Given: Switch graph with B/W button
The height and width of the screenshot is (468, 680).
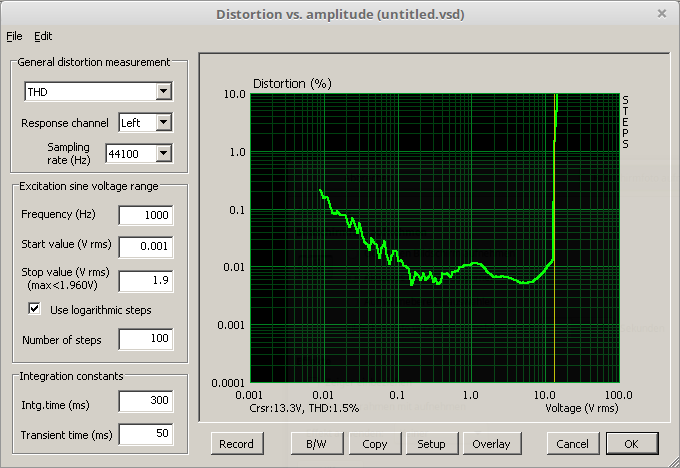Looking at the screenshot, I should (x=315, y=443).
